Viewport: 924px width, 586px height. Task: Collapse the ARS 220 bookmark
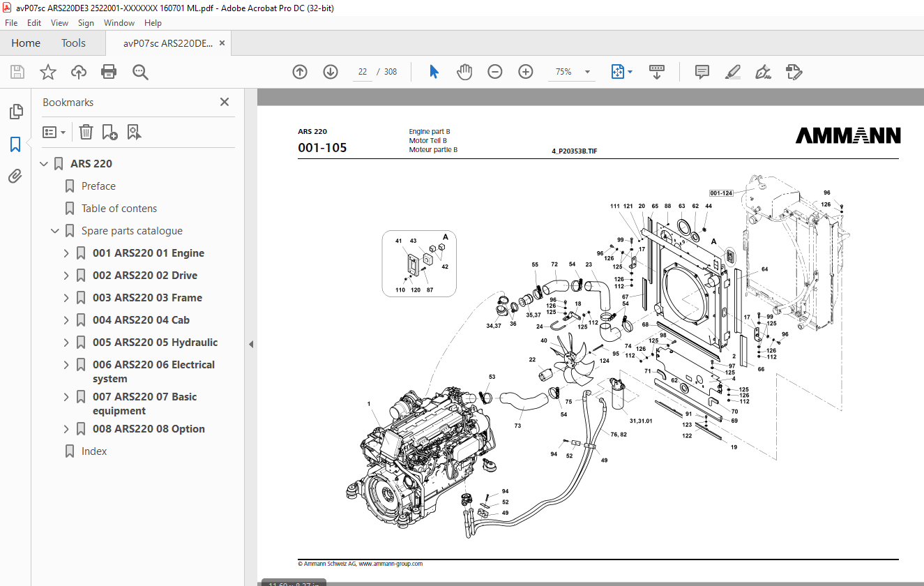click(x=45, y=164)
